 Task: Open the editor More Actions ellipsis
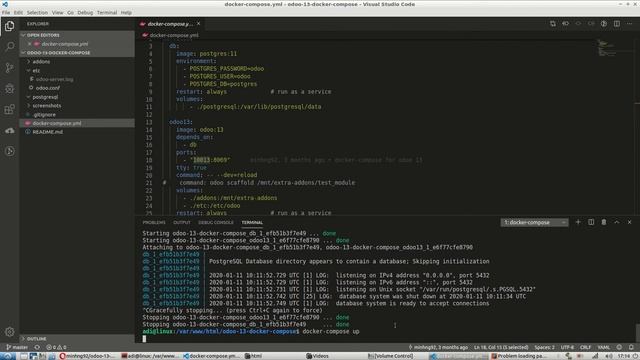tap(629, 24)
